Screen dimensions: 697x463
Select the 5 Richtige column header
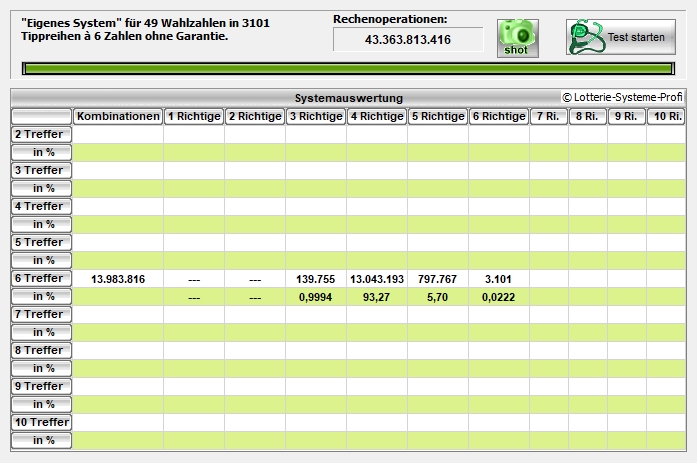point(437,116)
